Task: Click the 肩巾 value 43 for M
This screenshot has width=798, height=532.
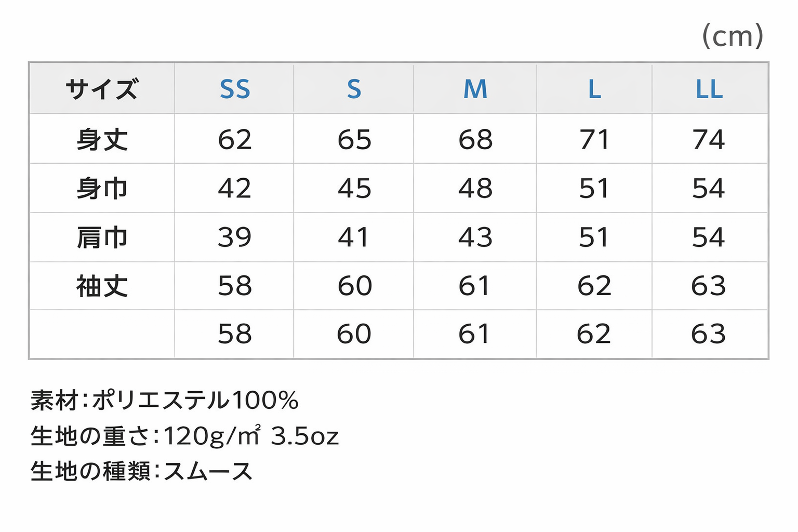Action: (475, 237)
